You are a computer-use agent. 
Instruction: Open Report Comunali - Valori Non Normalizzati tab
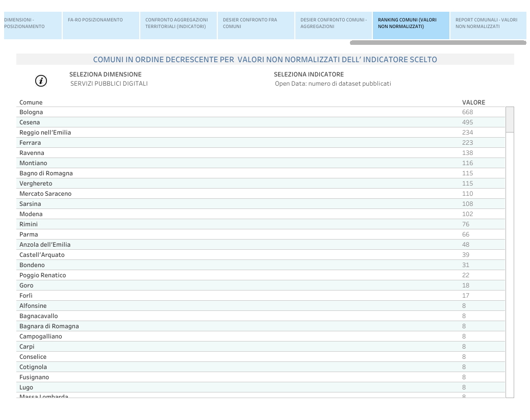click(488, 25)
